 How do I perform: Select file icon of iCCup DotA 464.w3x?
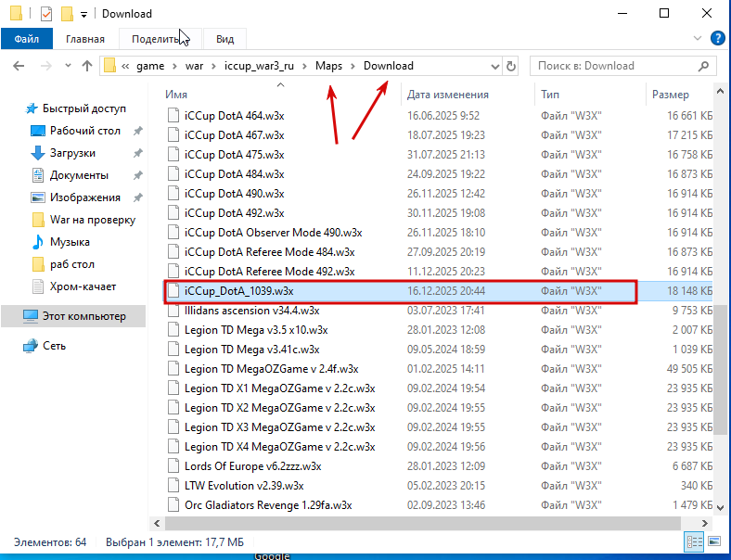pyautogui.click(x=173, y=116)
